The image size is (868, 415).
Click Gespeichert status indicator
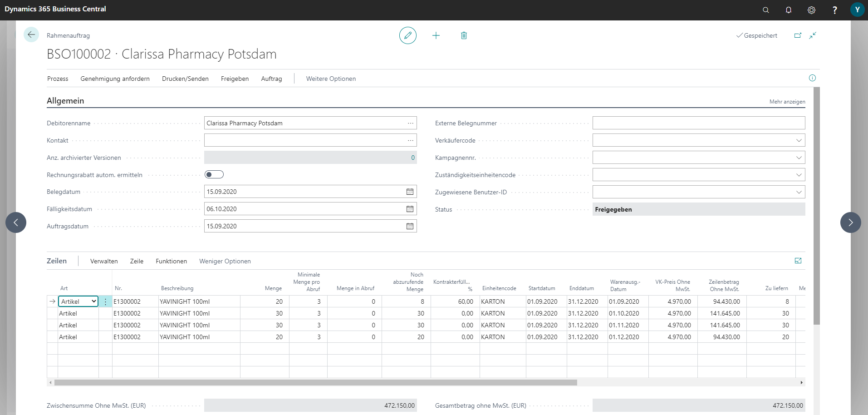coord(756,35)
